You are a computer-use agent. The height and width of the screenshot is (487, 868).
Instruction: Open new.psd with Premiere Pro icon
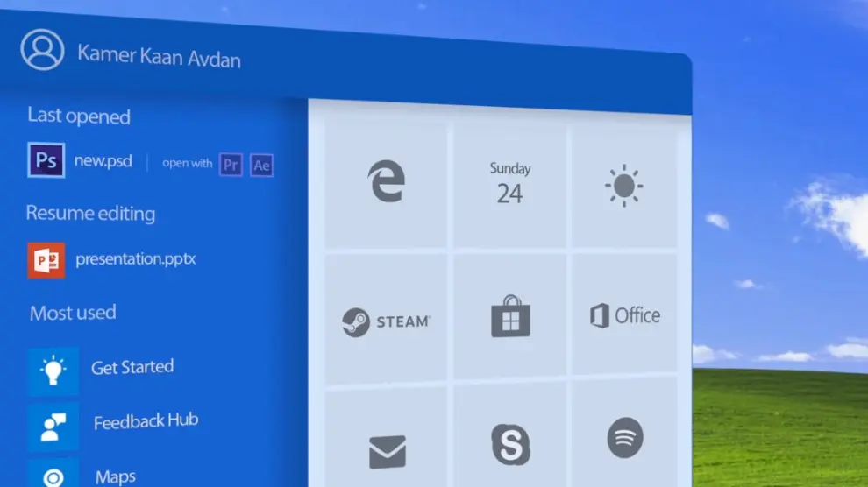point(231,164)
